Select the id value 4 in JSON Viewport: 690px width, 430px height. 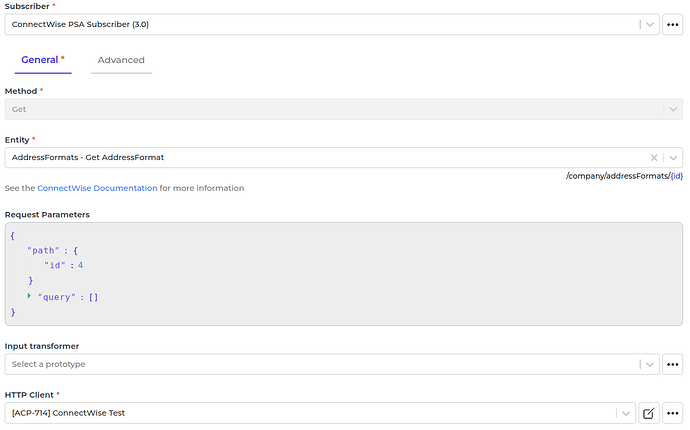(x=80, y=265)
